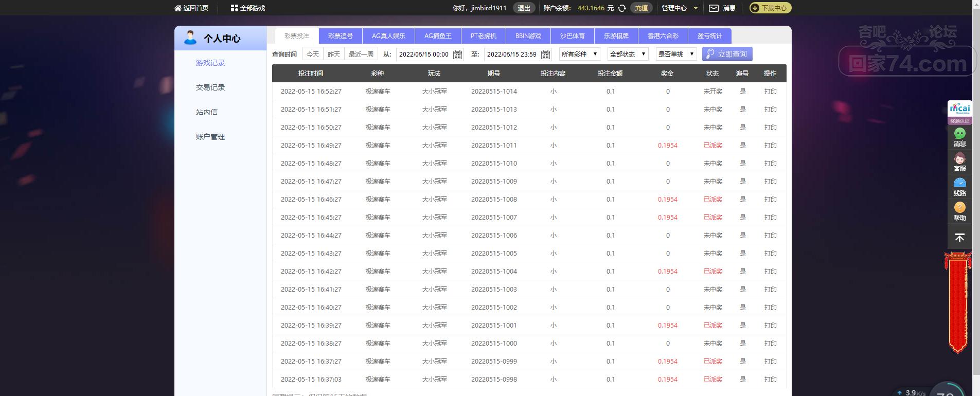The image size is (980, 396).
Task: Open the calendar icon for the end date
Action: click(x=545, y=55)
